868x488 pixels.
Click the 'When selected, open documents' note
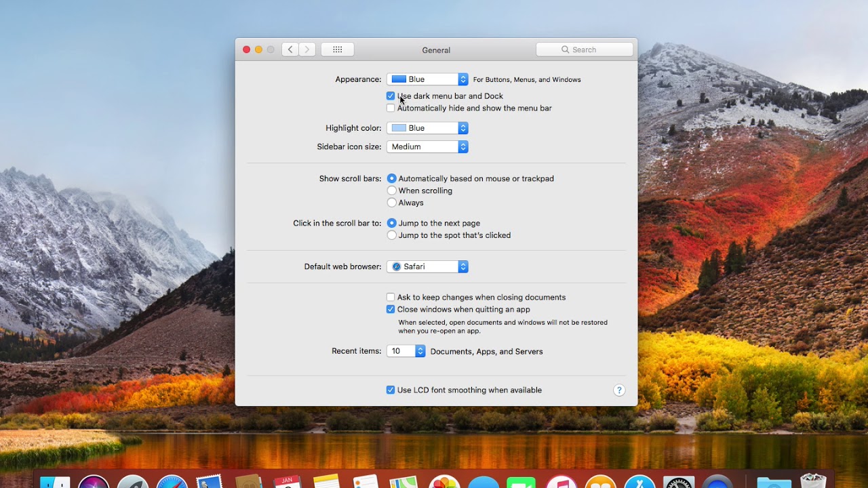coord(502,327)
